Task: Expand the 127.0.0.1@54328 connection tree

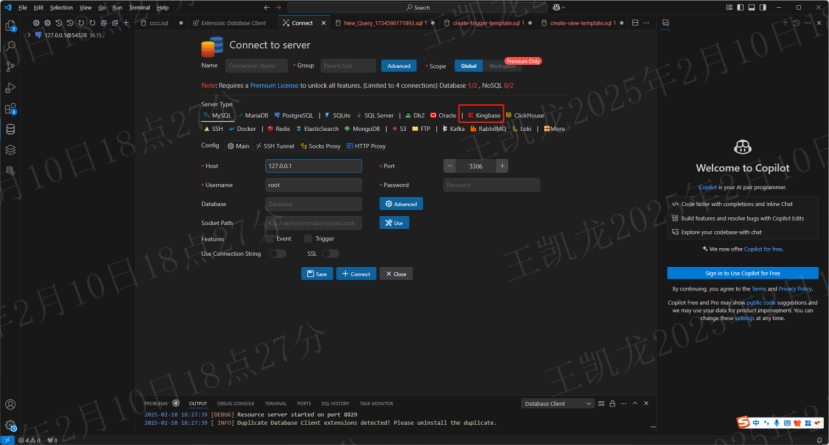Action: [29, 35]
